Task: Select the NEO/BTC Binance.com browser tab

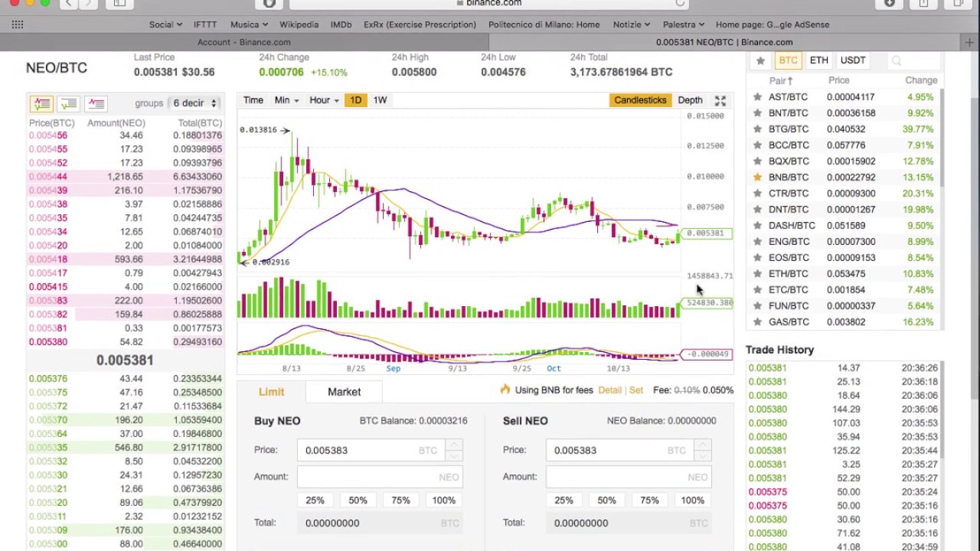Action: coord(724,42)
